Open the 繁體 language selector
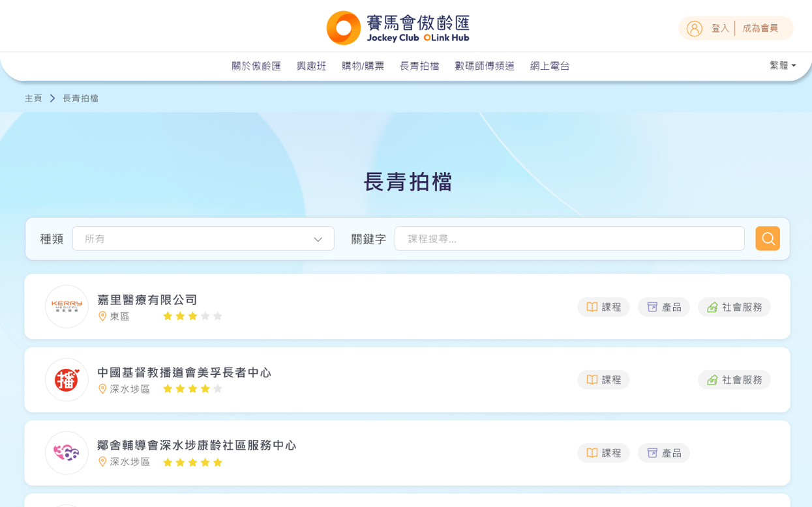 point(783,65)
